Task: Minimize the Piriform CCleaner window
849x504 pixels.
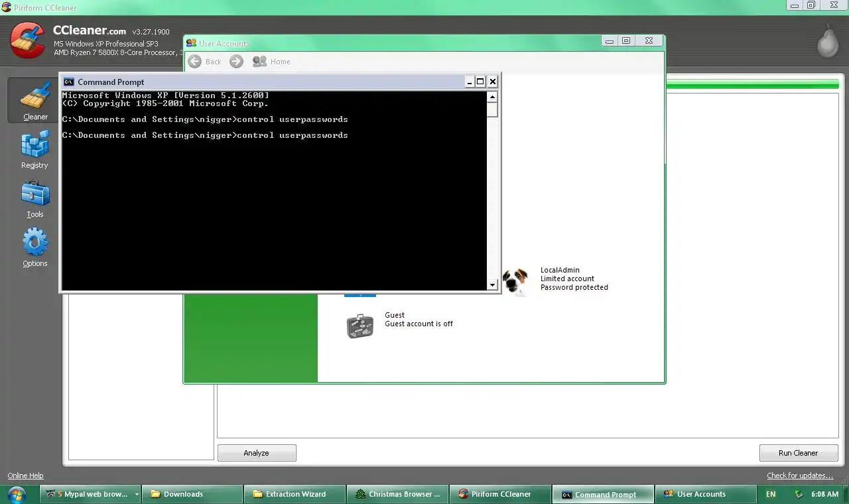Action: click(795, 5)
